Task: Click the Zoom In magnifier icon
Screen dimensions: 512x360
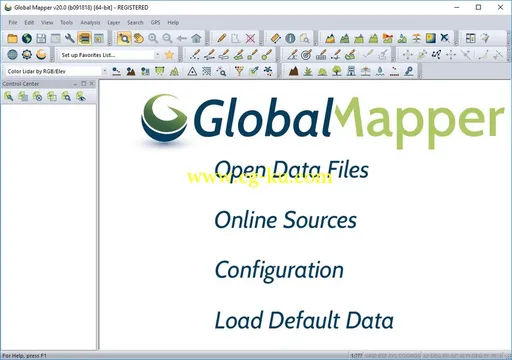Action: [x=153, y=38]
